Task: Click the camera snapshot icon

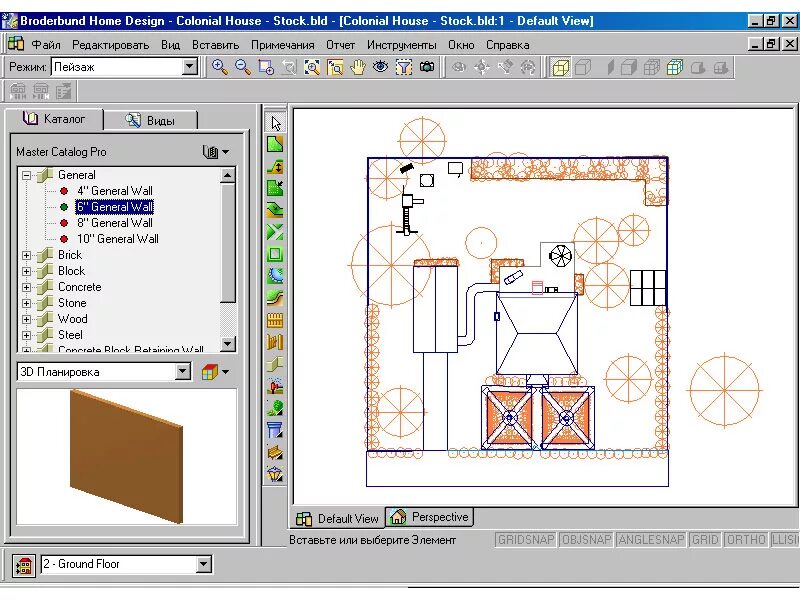Action: pos(427,67)
